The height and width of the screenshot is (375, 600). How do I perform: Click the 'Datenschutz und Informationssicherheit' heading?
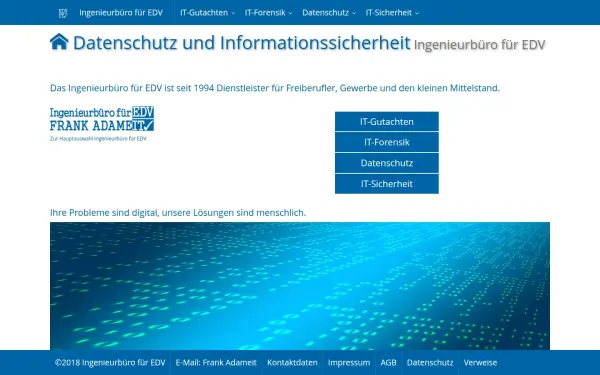tap(241, 42)
